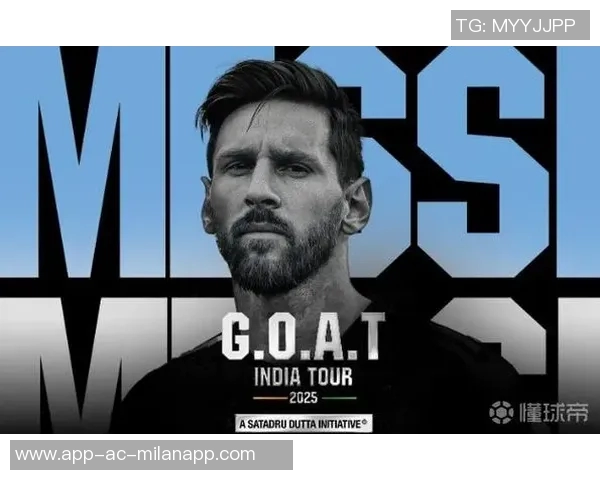Click the gray letter M in the lower row
Screen dimensions: 600x480
[82, 366]
